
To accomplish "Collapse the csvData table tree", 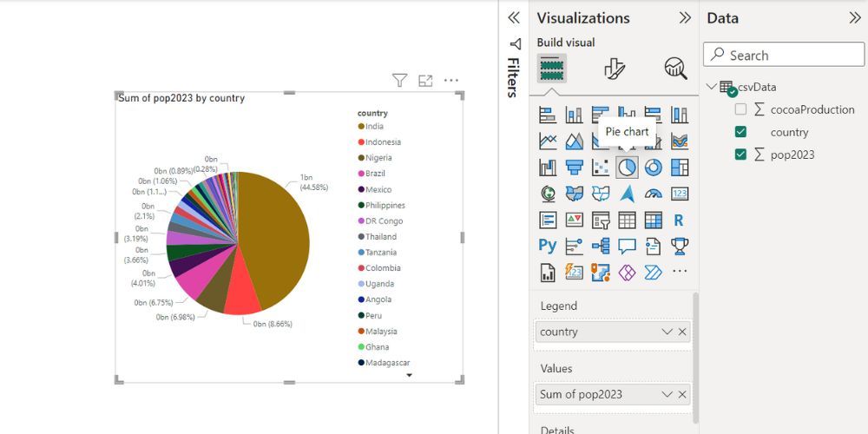I will (x=712, y=87).
